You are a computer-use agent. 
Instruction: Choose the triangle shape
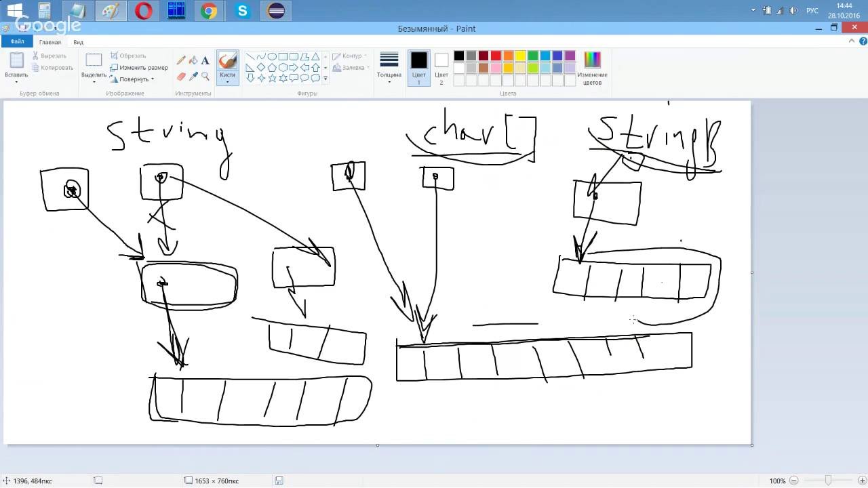tap(315, 57)
